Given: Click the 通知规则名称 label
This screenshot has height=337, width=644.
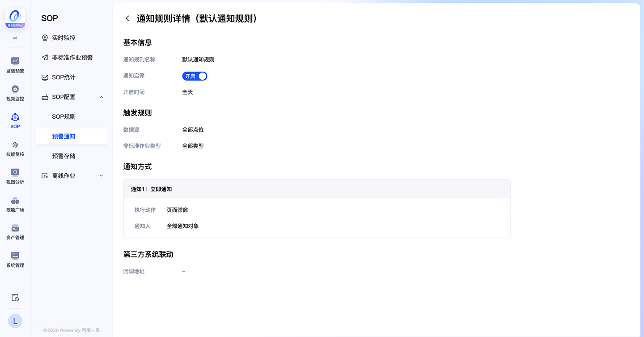Looking at the screenshot, I should pyautogui.click(x=139, y=60).
